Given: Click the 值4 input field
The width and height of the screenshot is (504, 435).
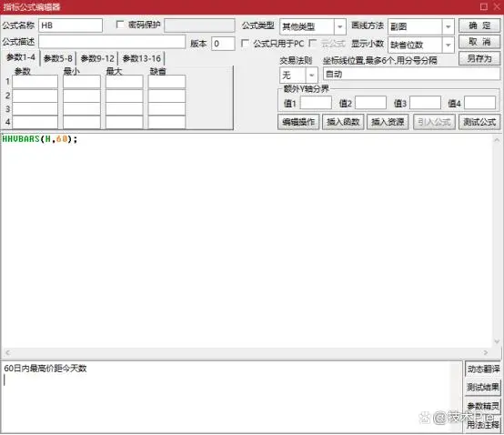Looking at the screenshot, I should pyautogui.click(x=480, y=103).
